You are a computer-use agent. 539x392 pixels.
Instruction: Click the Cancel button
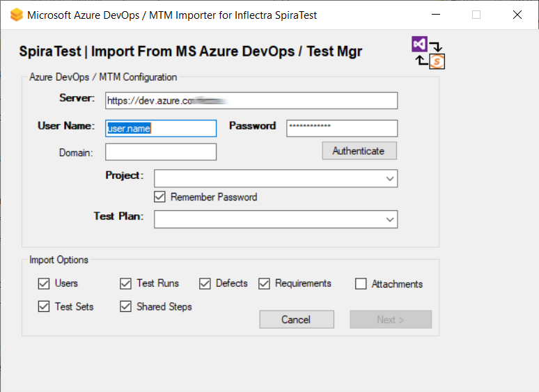coord(296,320)
